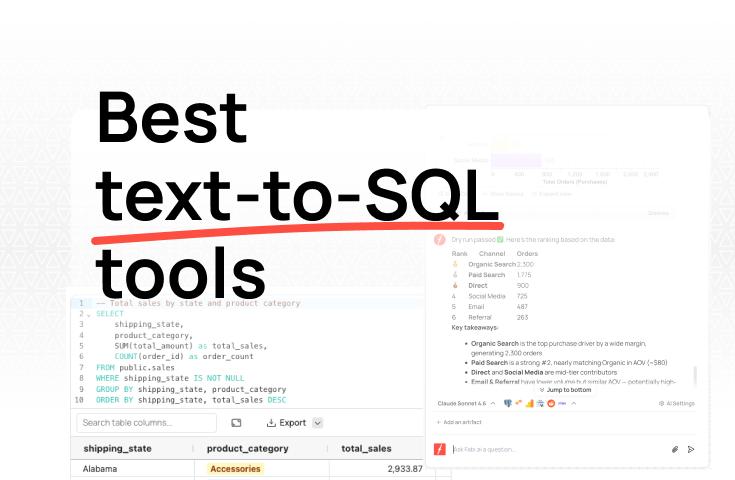Click Jump to bottom button
The width and height of the screenshot is (735, 480).
pos(565,390)
